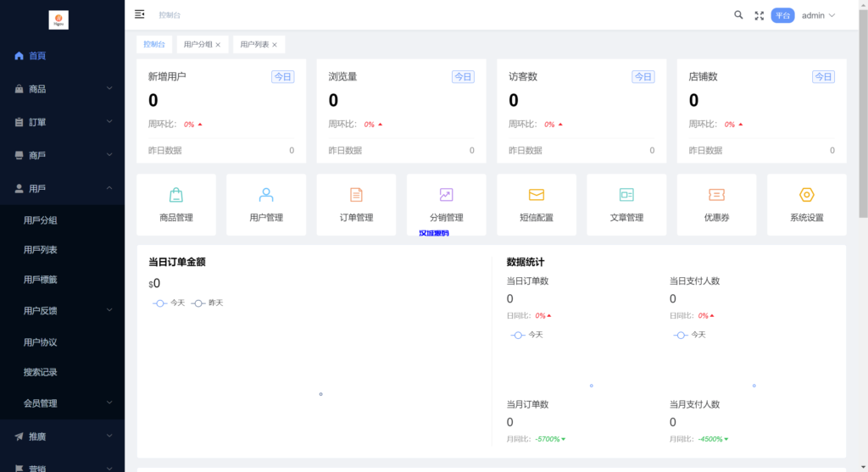Screen dimensions: 868x472
Task: Click the data point in 当日支付人数 chart
Action: pos(754,386)
